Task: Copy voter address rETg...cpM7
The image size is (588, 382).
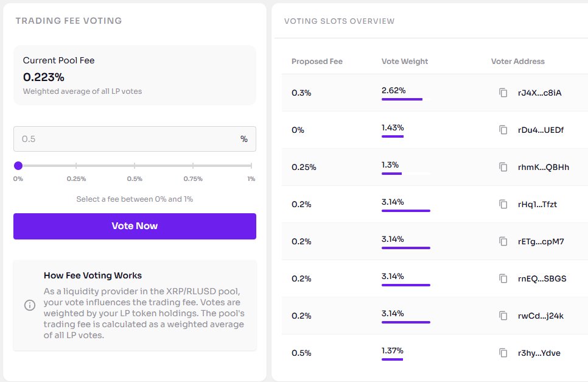Action: (x=503, y=241)
